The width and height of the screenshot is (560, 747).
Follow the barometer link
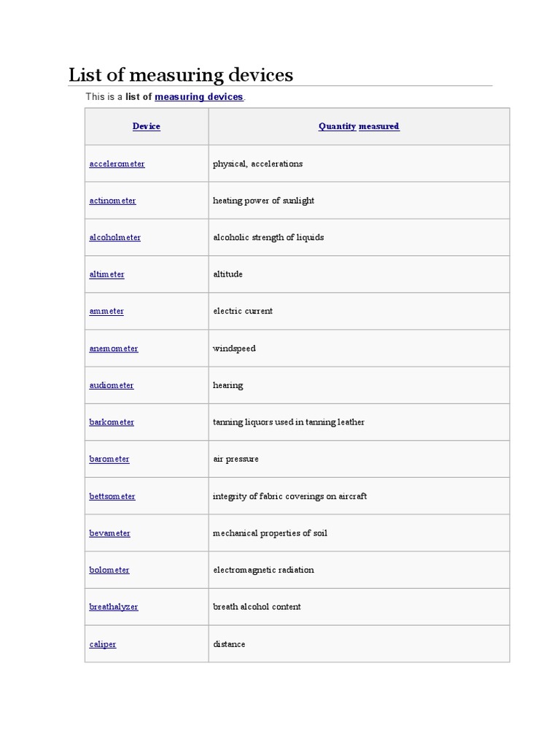pyautogui.click(x=109, y=460)
